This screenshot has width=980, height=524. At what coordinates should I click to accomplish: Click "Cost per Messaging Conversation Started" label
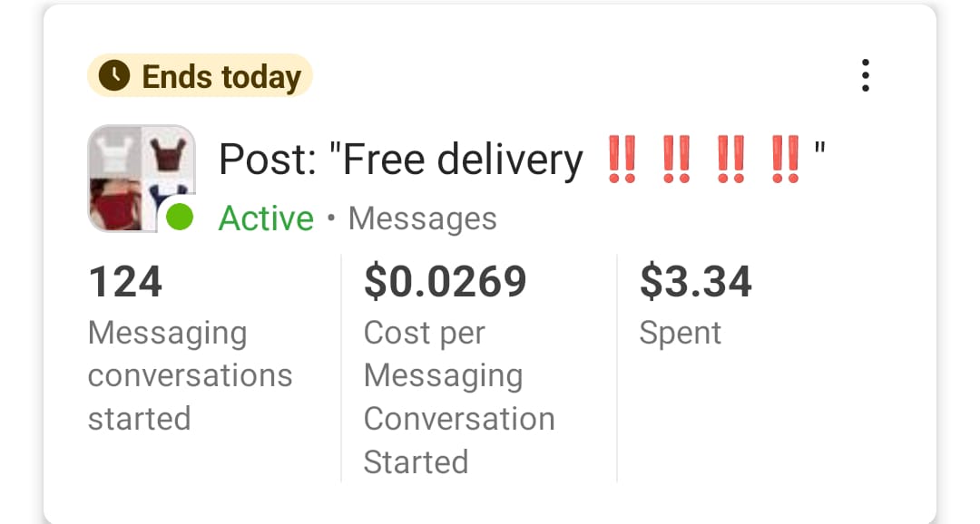point(458,397)
